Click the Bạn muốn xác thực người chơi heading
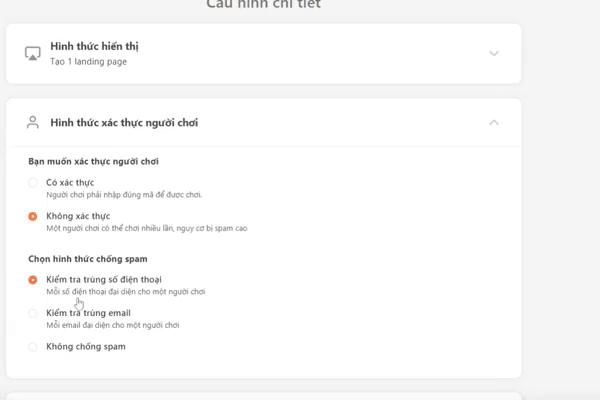This screenshot has height=400, width=600. click(x=93, y=162)
